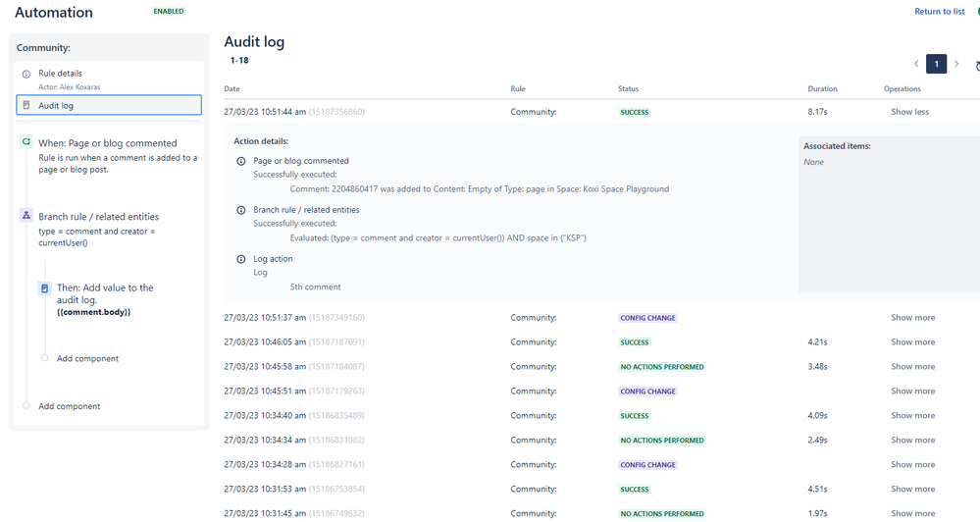This screenshot has height=522, width=980.
Task: Expand the 10:46:05 entry with Show more
Action: tap(913, 342)
